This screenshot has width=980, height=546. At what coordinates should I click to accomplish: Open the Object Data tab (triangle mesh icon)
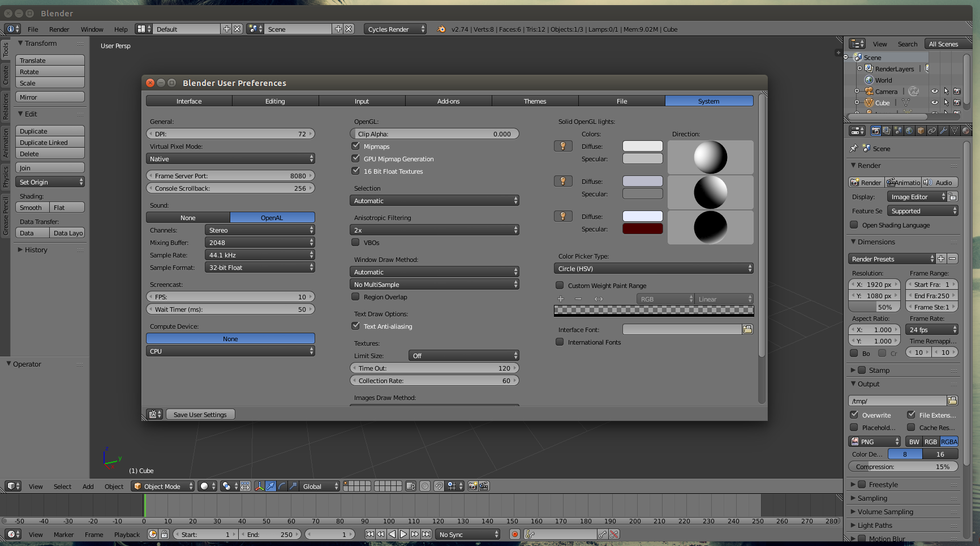tap(955, 131)
